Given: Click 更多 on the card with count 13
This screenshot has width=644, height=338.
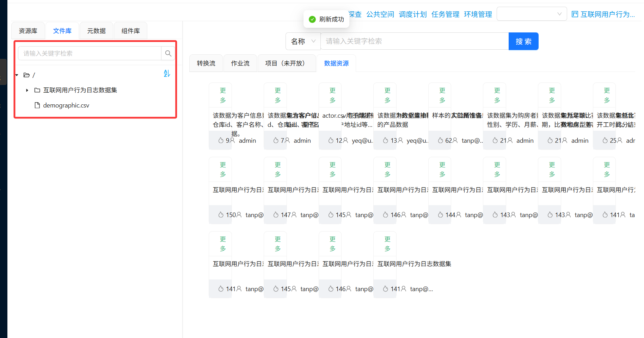Looking at the screenshot, I should (x=388, y=95).
